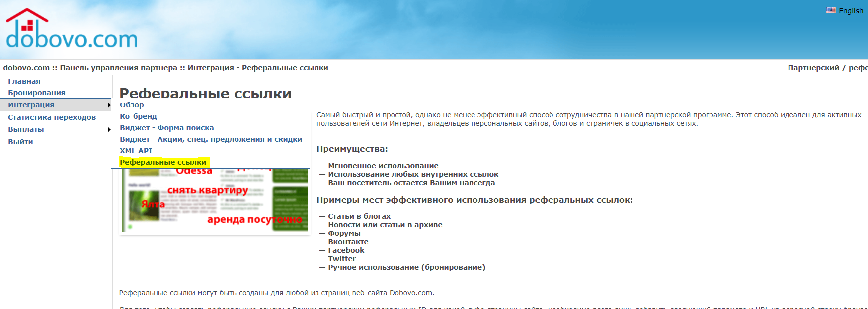Click list item Новости или статьи в архиве

385,225
